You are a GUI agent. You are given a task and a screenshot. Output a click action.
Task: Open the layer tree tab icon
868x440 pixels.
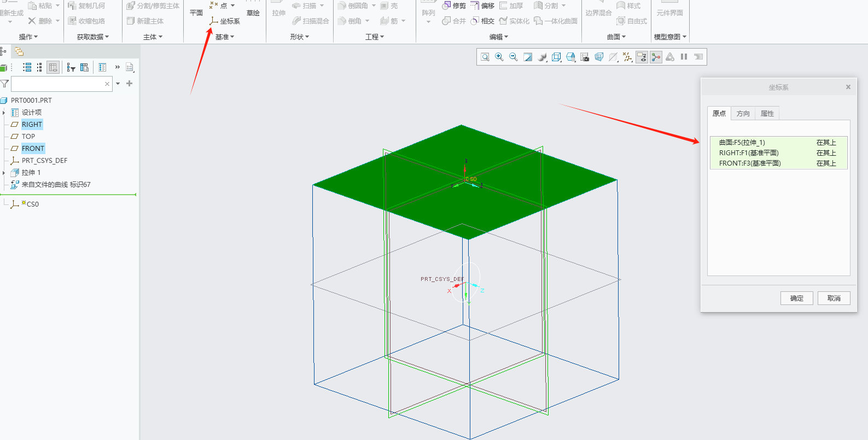[x=19, y=51]
